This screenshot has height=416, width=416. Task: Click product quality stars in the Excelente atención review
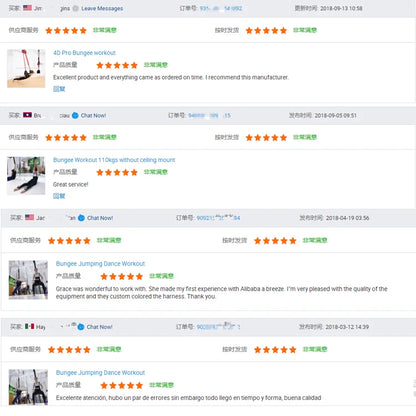122,385
